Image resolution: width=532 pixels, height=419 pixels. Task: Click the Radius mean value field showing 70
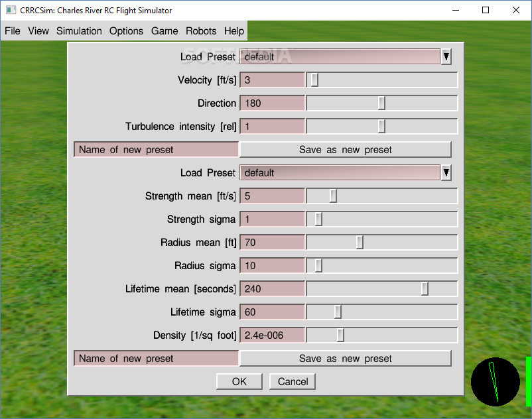tap(273, 243)
